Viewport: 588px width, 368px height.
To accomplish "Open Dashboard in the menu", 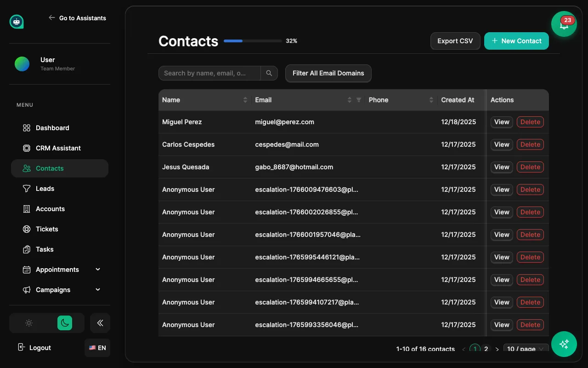I will point(60,128).
